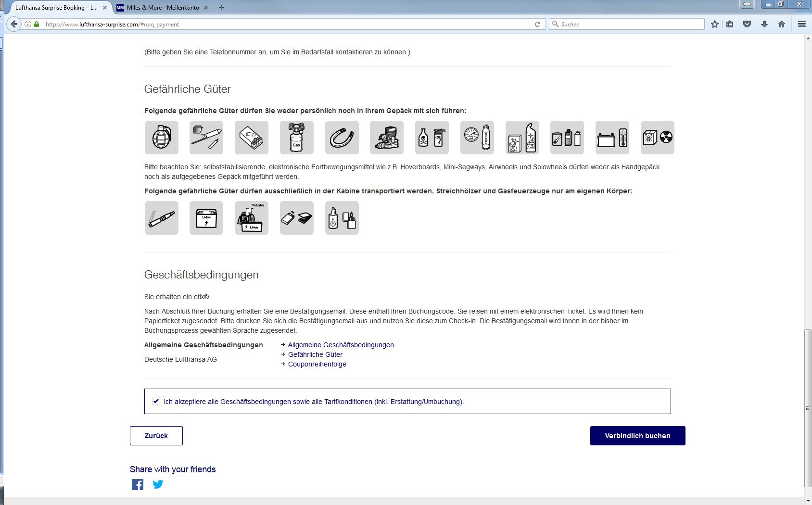Click the hand grenade dangerous goods icon

click(x=162, y=138)
